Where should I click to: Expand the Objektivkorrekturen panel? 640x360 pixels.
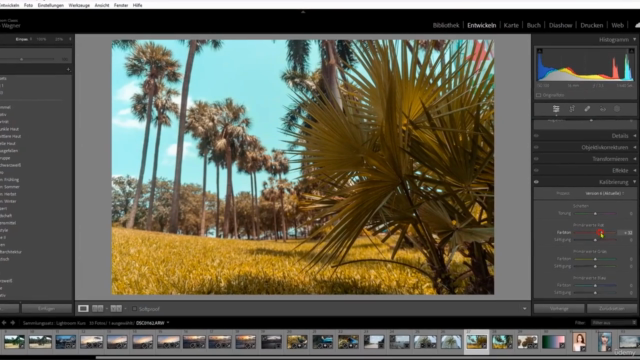634,147
